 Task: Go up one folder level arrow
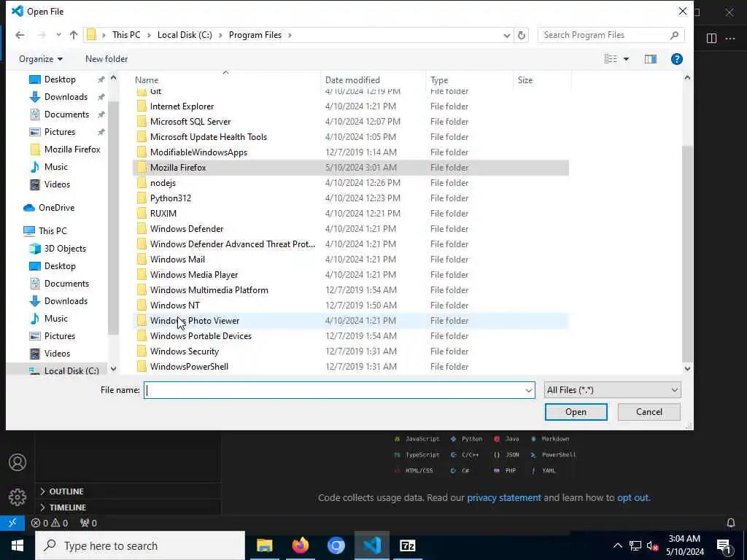coord(74,35)
